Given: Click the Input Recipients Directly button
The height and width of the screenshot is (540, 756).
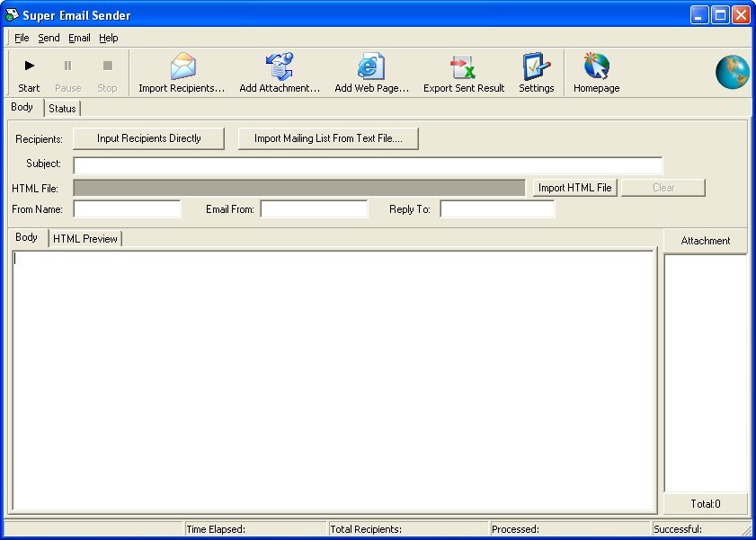Looking at the screenshot, I should [x=148, y=138].
